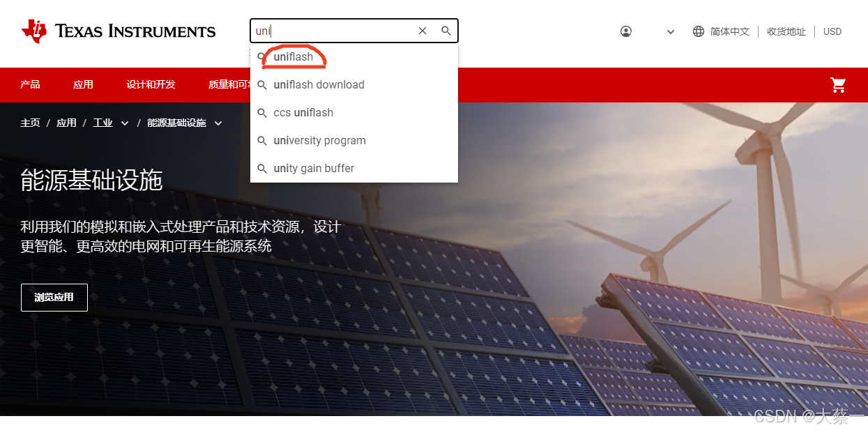
Task: Clear the search box with the X icon
Action: click(x=422, y=31)
